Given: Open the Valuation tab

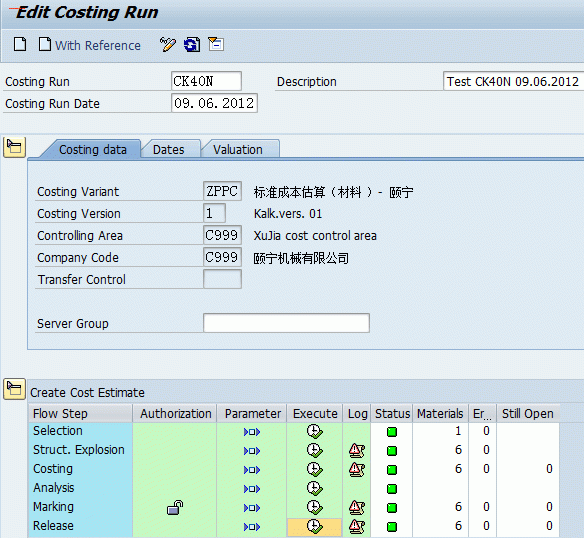Looking at the screenshot, I should pos(238,149).
